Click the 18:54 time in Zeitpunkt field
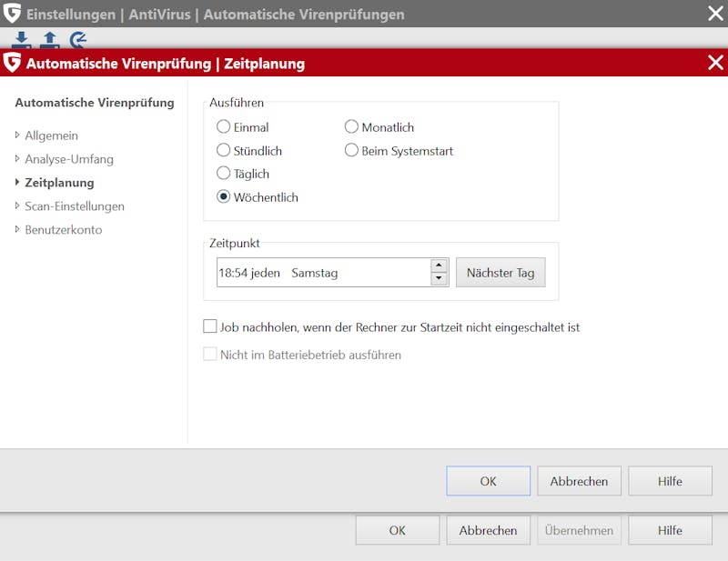 [233, 273]
